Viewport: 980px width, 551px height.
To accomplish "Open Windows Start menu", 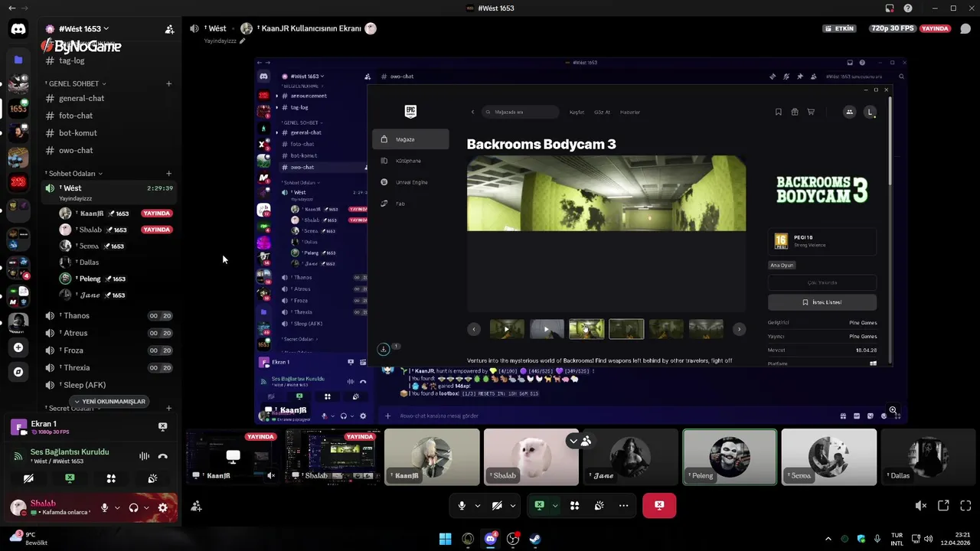I will click(x=445, y=539).
